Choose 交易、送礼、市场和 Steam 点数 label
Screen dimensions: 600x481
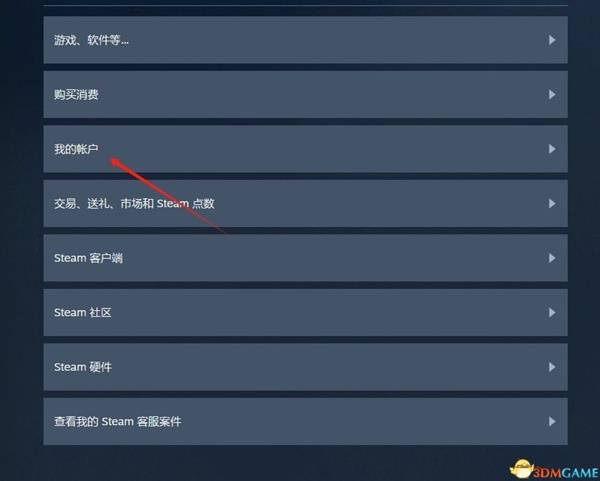coord(134,204)
